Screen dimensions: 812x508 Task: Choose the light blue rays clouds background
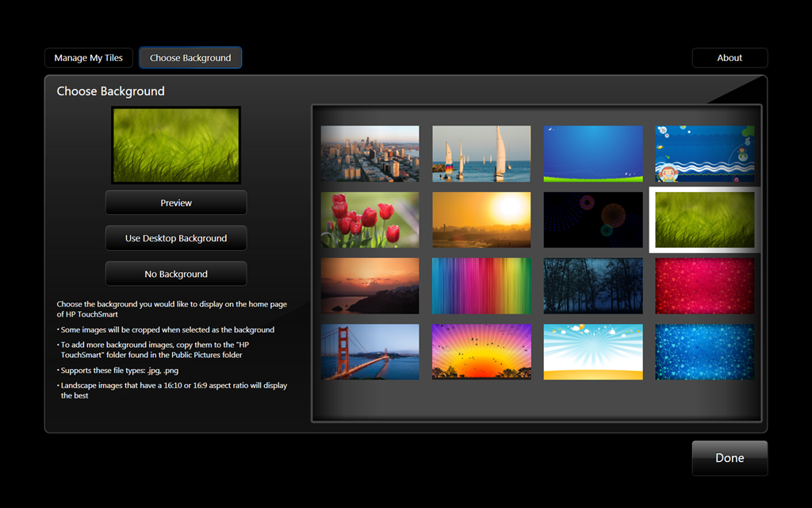pos(593,352)
